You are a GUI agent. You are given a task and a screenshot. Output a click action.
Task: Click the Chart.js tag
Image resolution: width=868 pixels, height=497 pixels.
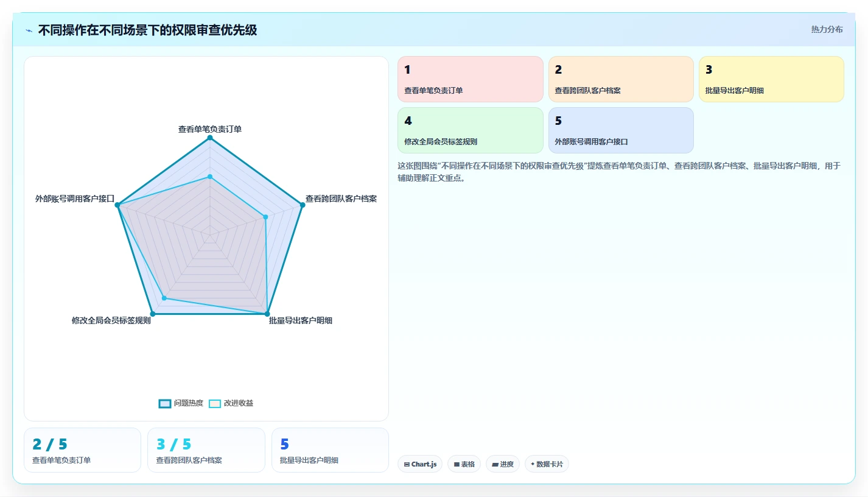(x=420, y=464)
